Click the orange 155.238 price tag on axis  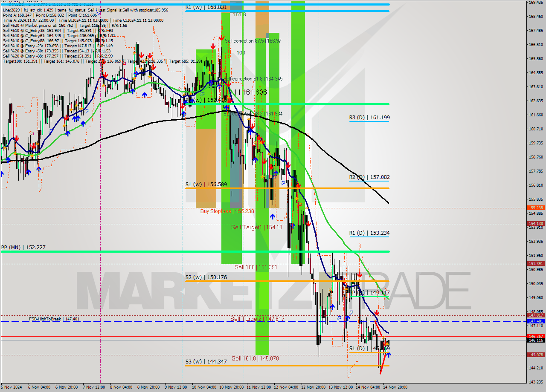pos(536,208)
